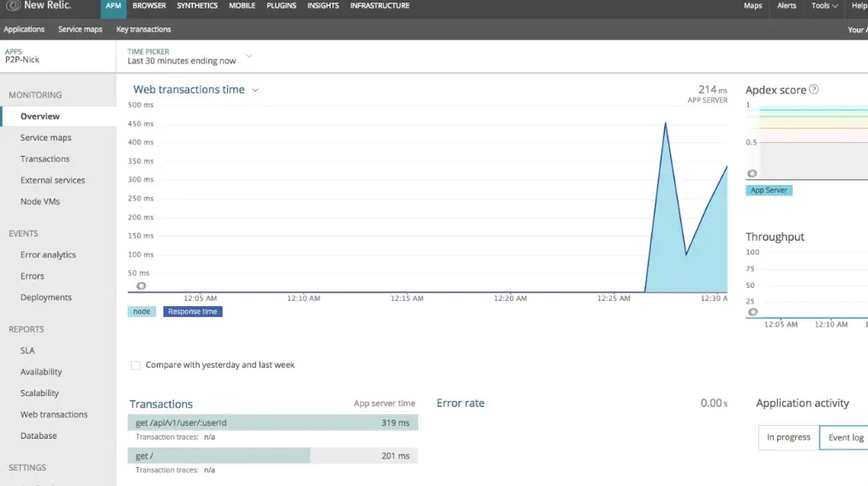Click the 214 ms app server value
This screenshot has height=486, width=868.
712,90
